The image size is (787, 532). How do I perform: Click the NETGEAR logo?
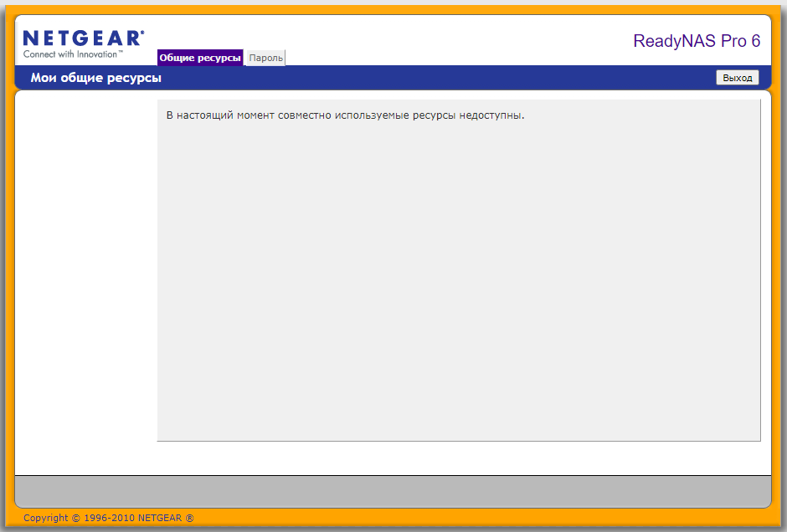click(84, 44)
